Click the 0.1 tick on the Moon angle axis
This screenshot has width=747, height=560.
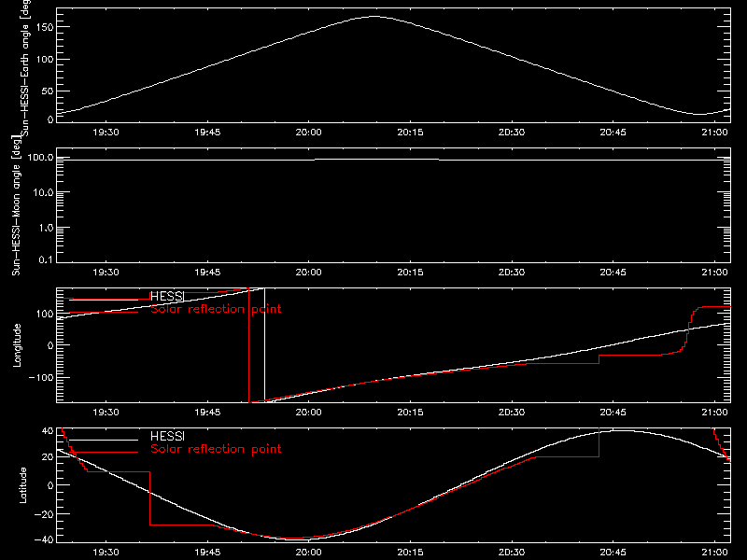pyautogui.click(x=46, y=259)
